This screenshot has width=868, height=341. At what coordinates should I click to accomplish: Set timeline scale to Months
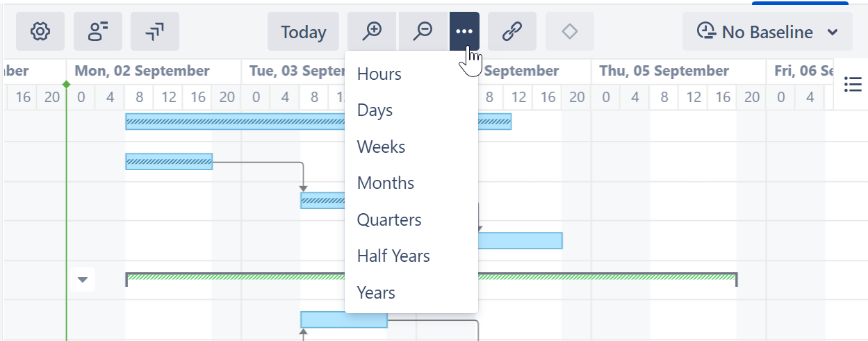click(x=386, y=183)
